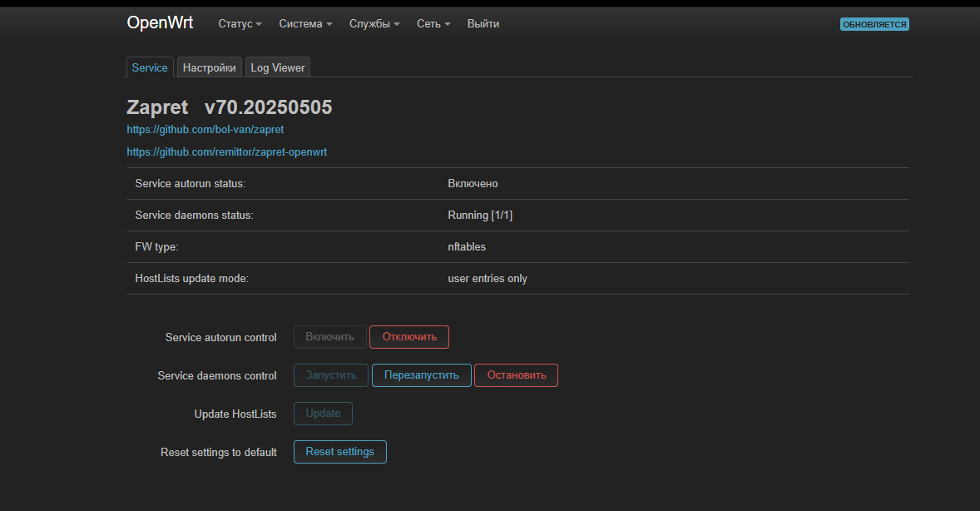Switch to the Настройки tab
This screenshot has height=511, width=980.
point(210,67)
